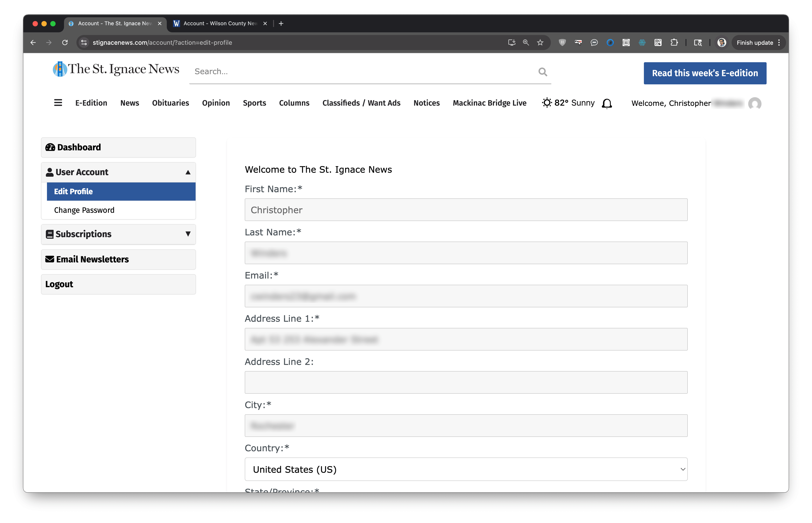
Task: Open the teal spider web extension icon
Action: point(642,43)
